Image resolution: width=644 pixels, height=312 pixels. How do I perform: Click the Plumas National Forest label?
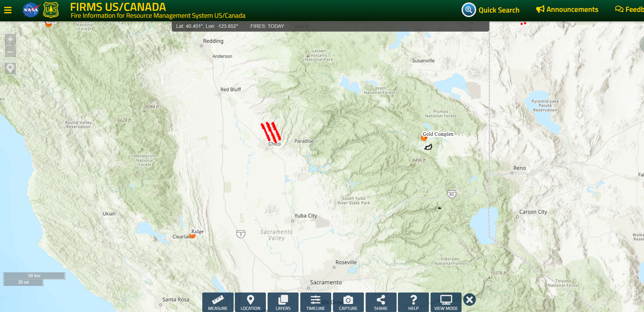coord(441,114)
